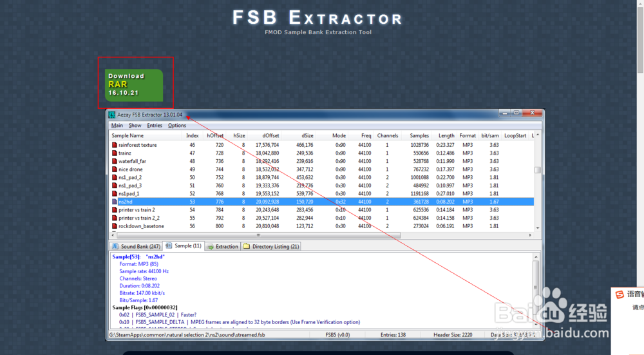Image resolution: width=644 pixels, height=355 pixels.
Task: Sort by the Channels column header
Action: [387, 135]
